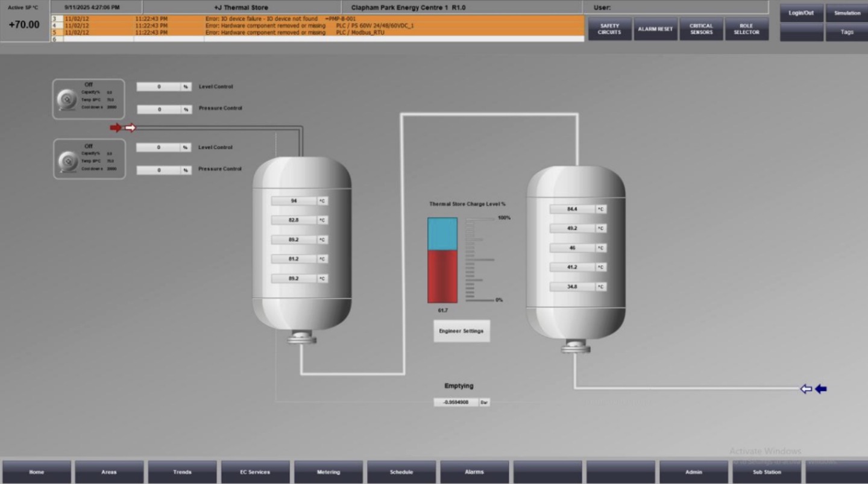
Task: Open Engineer Settings
Action: pyautogui.click(x=461, y=331)
